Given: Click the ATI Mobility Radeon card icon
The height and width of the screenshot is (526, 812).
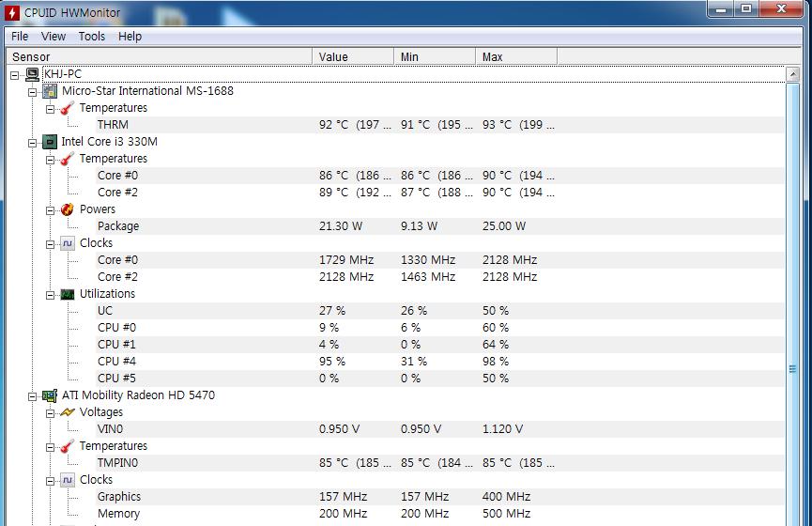Looking at the screenshot, I should point(50,395).
